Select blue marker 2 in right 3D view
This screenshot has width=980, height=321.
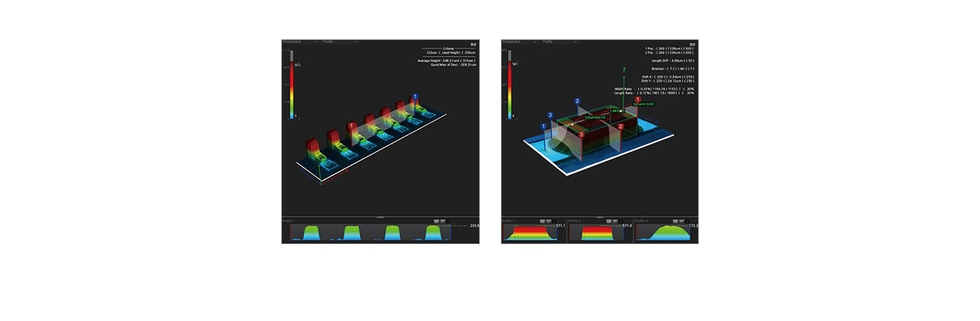(577, 101)
